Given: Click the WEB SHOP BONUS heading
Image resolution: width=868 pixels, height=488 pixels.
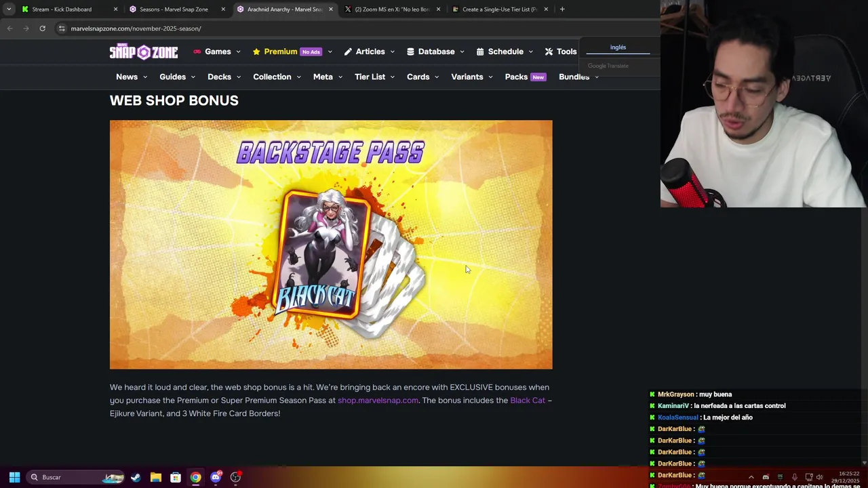Looking at the screenshot, I should [174, 100].
